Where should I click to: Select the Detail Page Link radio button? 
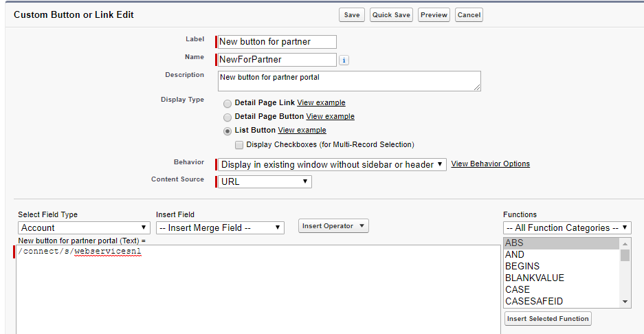pyautogui.click(x=227, y=103)
